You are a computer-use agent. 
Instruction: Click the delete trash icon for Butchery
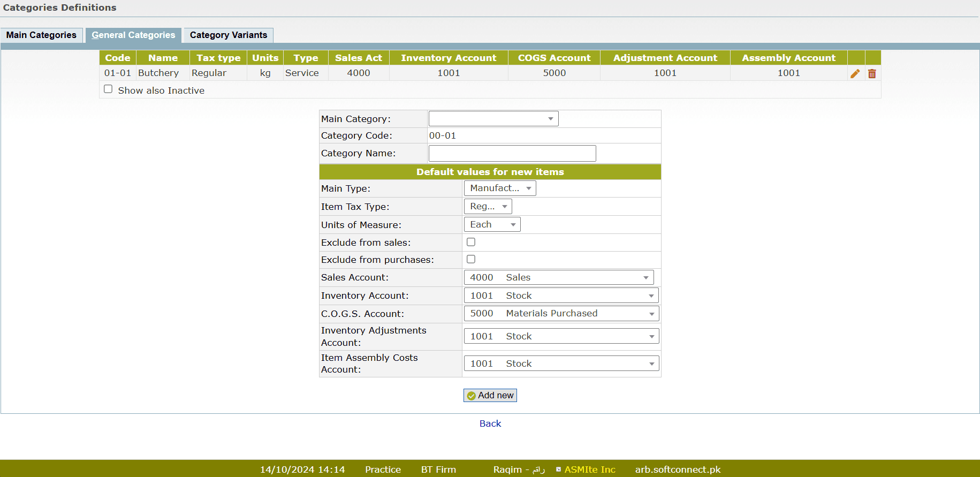point(872,73)
